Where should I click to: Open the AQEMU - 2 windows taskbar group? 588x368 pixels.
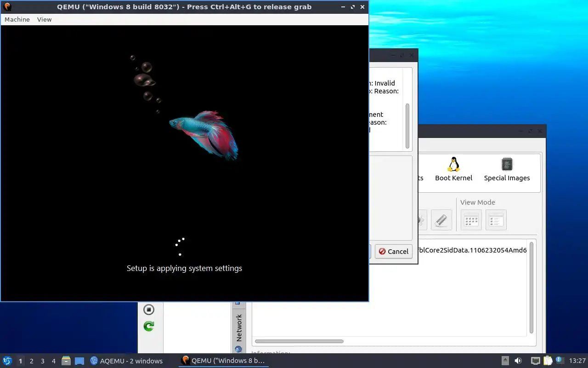126,361
